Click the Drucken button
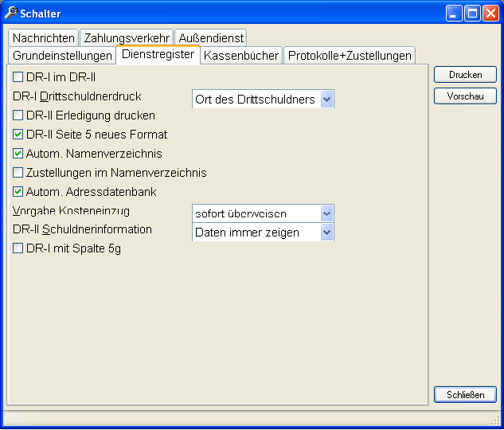504x430 pixels. point(465,75)
